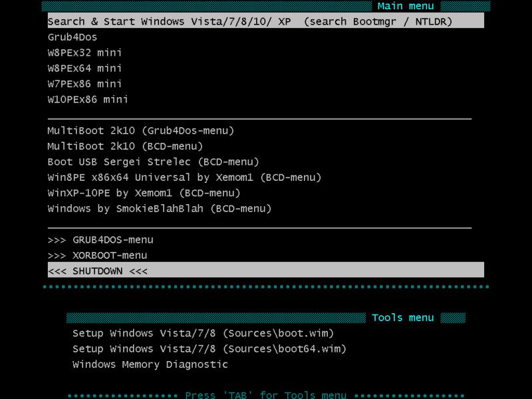Open MultiBoot 2k10 (Grub4Dos-menu)
The height and width of the screenshot is (399, 532).
[141, 130]
